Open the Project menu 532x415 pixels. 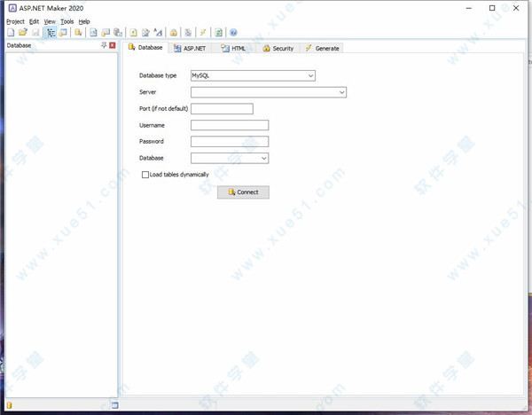(x=15, y=21)
